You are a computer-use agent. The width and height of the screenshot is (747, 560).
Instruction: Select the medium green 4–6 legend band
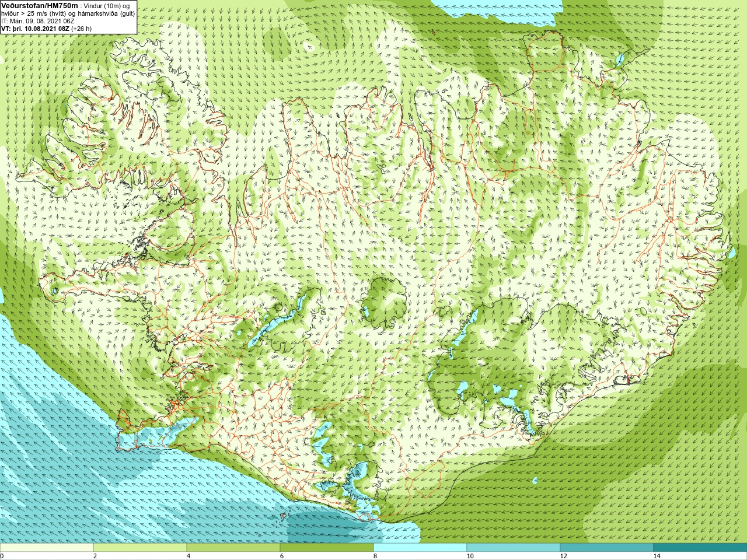coord(233,548)
